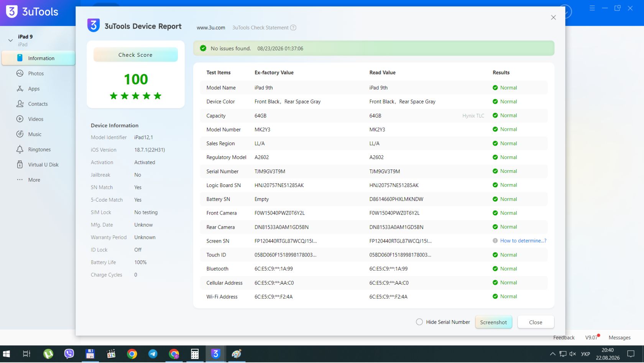Viewport: 644px width, 363px height.
Task: Open Telegram from the taskbar
Action: [153, 354]
